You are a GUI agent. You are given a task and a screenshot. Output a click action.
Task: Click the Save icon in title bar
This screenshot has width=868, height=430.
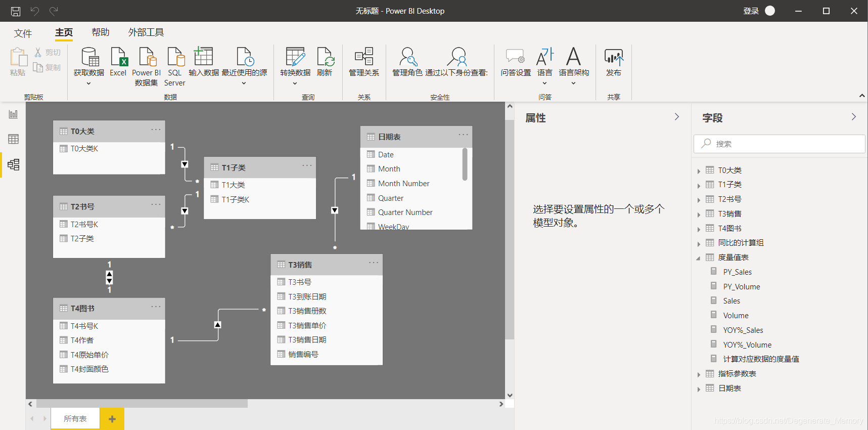pos(16,11)
